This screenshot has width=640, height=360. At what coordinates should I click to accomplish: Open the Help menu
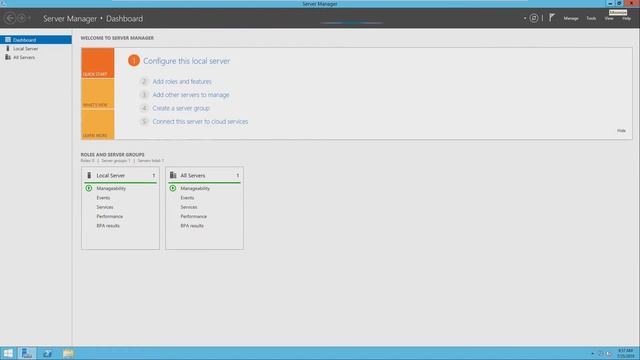[x=626, y=18]
